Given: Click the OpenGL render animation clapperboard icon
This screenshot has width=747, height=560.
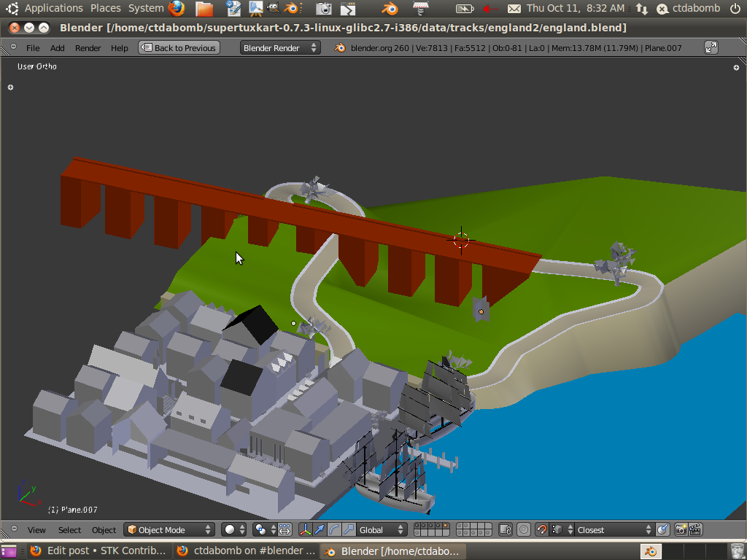Looking at the screenshot, I should tap(695, 530).
